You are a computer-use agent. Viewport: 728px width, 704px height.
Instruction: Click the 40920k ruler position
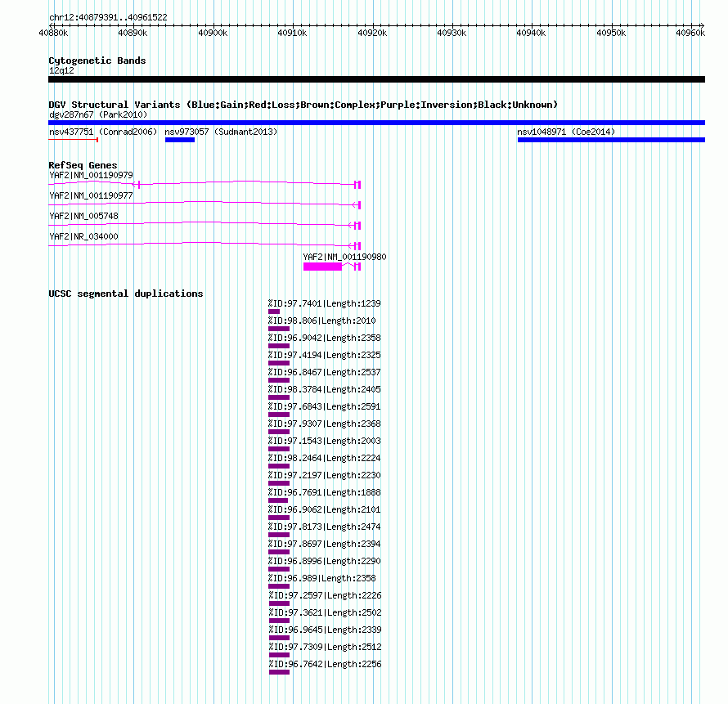pos(372,33)
